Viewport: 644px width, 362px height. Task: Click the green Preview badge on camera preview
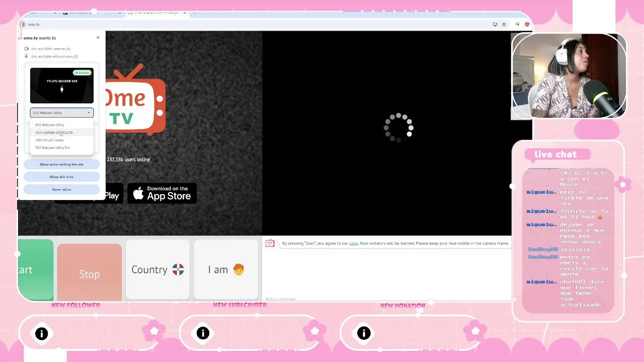click(82, 73)
